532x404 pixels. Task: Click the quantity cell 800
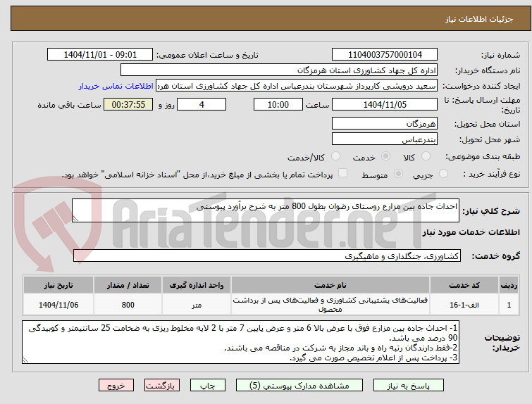point(128,304)
